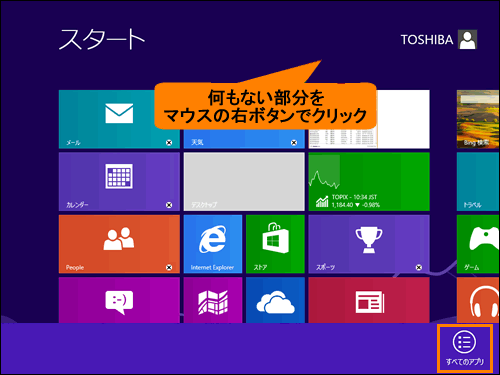This screenshot has height=375, width=500.
Task: Click the TOSHIBA user avatar picture
Action: 468,40
